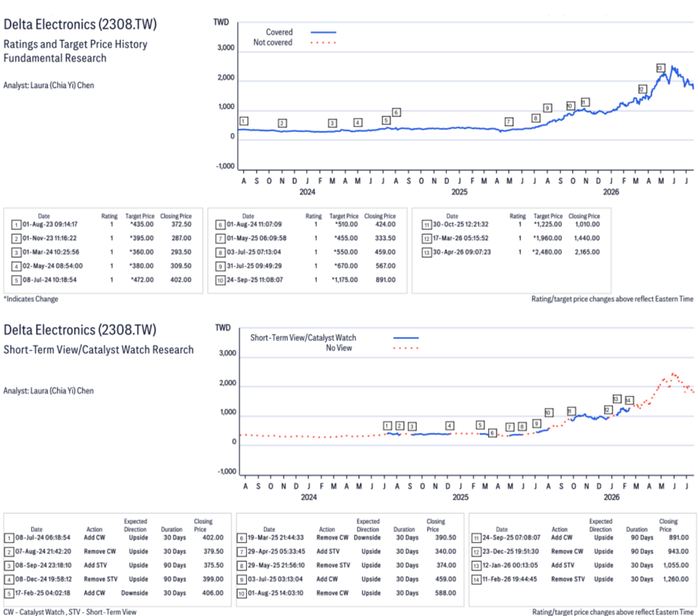Screen dimensions: 698x616
Task: Click the date '30-Oct-25 12:21:32'
Action: (x=461, y=225)
